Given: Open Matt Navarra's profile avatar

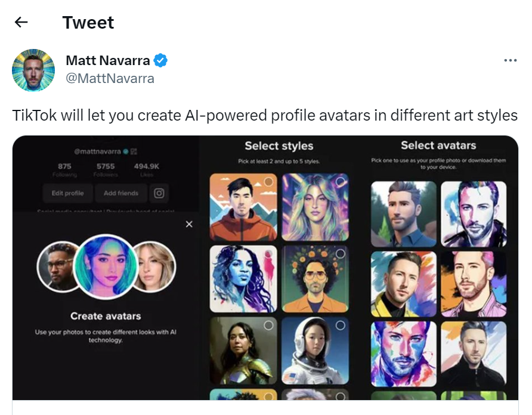Looking at the screenshot, I should tap(33, 70).
